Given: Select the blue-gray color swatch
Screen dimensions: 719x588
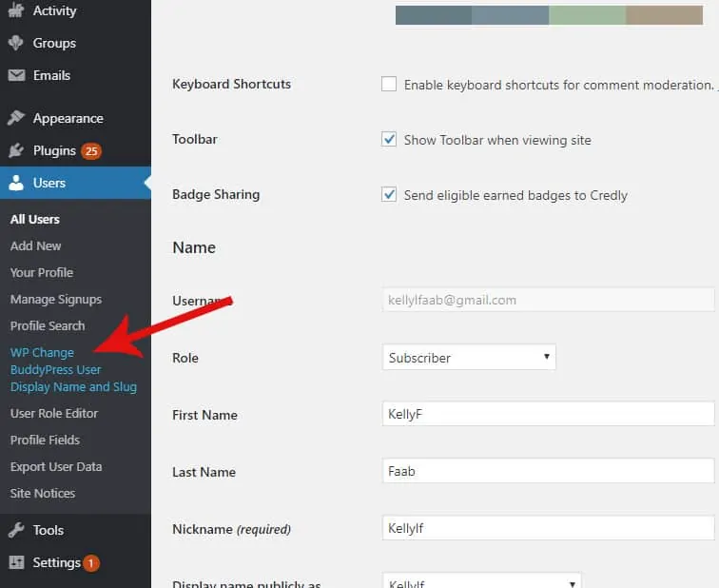Looking at the screenshot, I should 511,15.
